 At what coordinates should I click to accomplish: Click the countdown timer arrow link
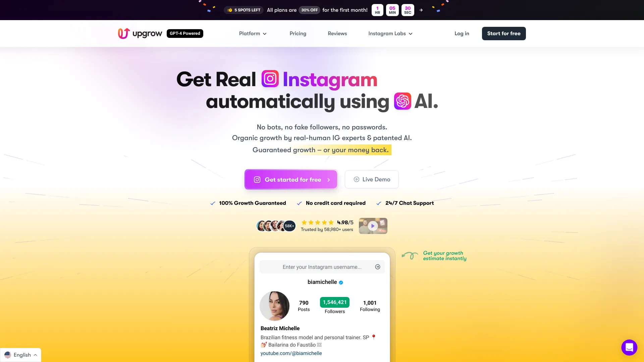click(x=421, y=10)
